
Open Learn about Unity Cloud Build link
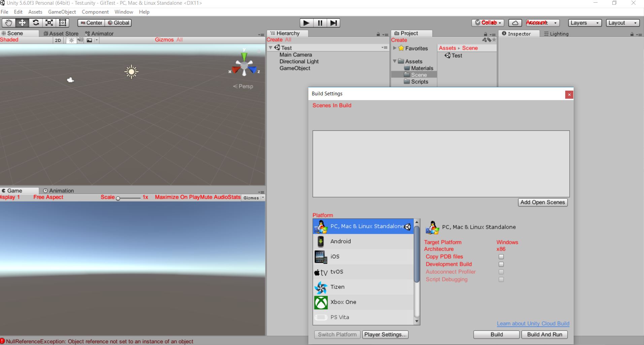pos(533,323)
